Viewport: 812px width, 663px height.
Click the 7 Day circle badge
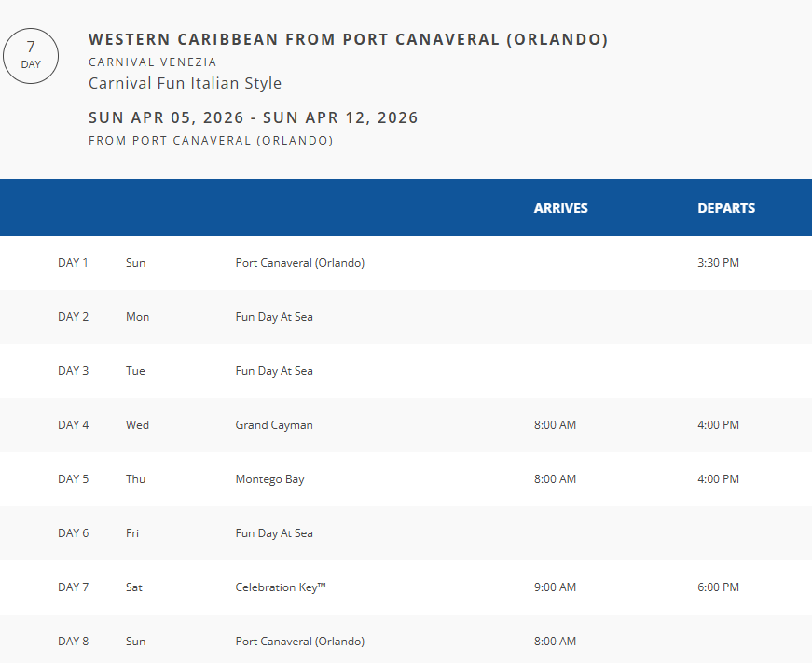point(31,55)
